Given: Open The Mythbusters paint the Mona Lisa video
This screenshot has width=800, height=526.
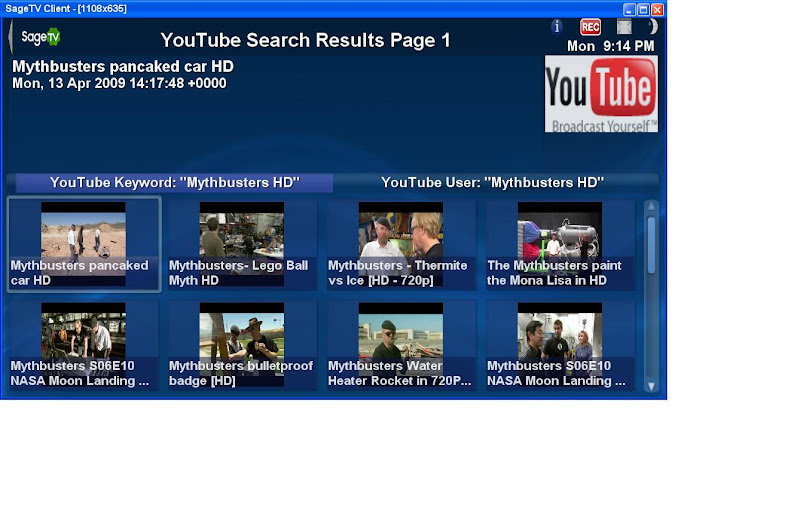Looking at the screenshot, I should (560, 245).
